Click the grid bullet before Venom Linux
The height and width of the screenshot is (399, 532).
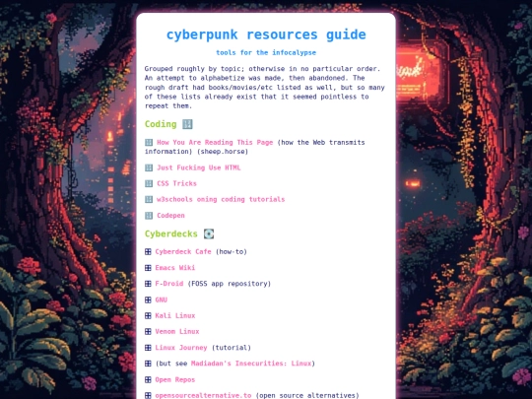pos(148,331)
